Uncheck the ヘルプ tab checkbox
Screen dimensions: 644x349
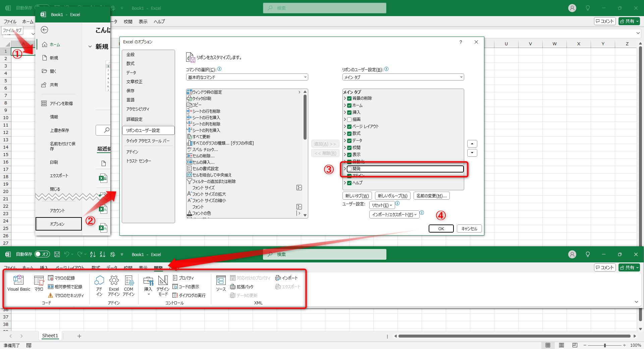tap(350, 183)
